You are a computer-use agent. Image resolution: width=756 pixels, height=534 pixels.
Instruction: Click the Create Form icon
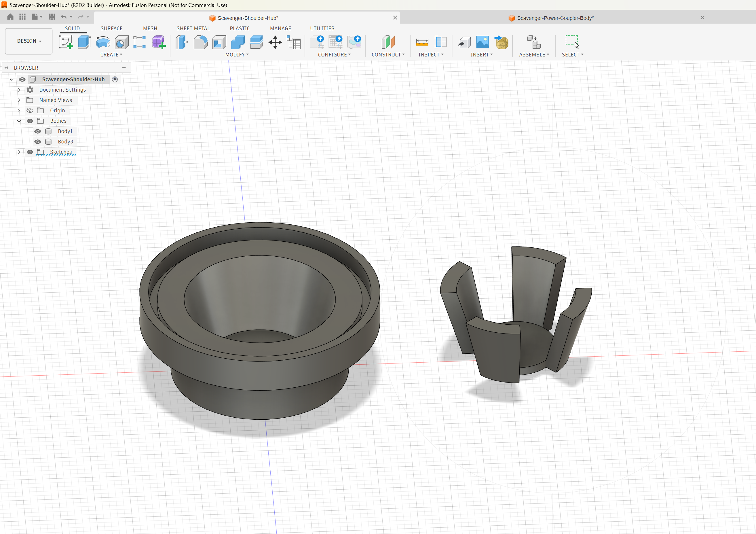(x=158, y=42)
